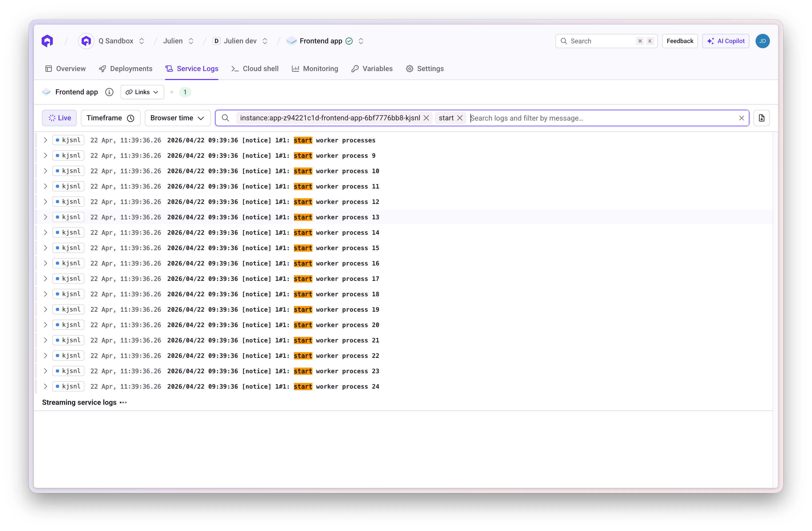Open the Timeframe picker

[111, 118]
